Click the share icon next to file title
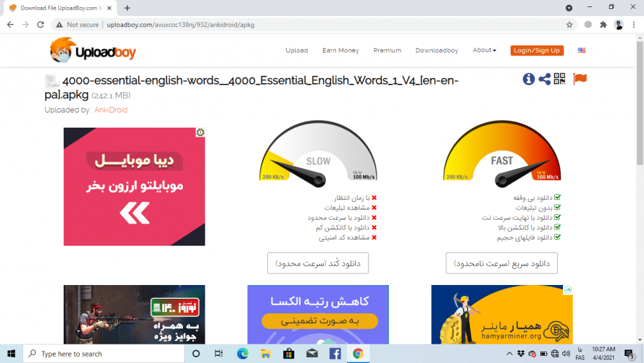The width and height of the screenshot is (644, 363). 545,79
